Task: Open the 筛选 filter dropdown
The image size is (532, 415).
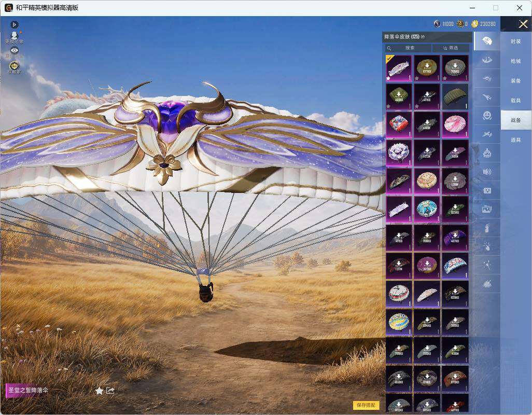Action: [451, 48]
